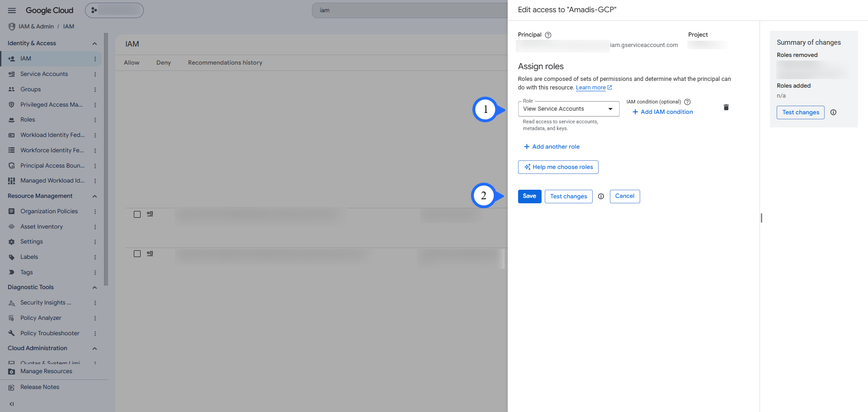Image resolution: width=868 pixels, height=412 pixels.
Task: Click Test changes next to Save
Action: (568, 197)
